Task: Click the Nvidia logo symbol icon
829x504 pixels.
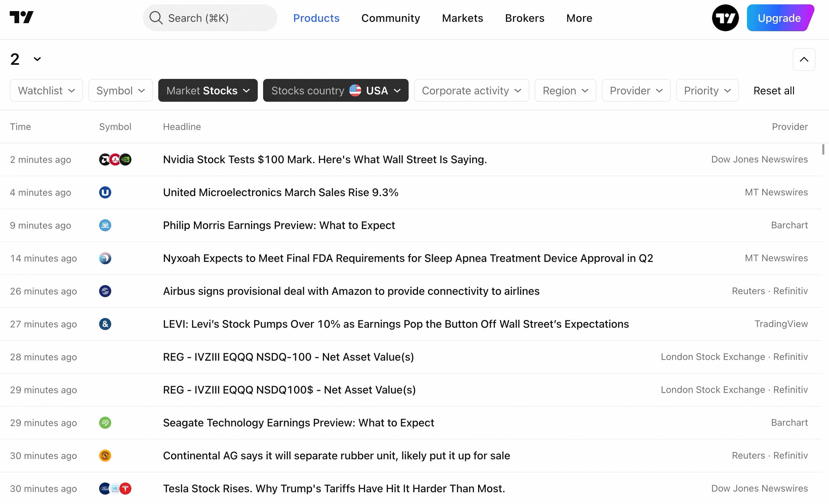Action: tap(125, 160)
